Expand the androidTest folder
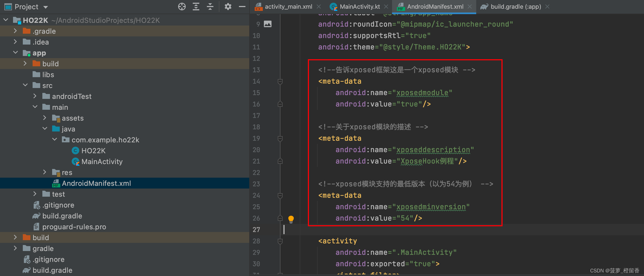This screenshot has height=276, width=644. click(35, 96)
